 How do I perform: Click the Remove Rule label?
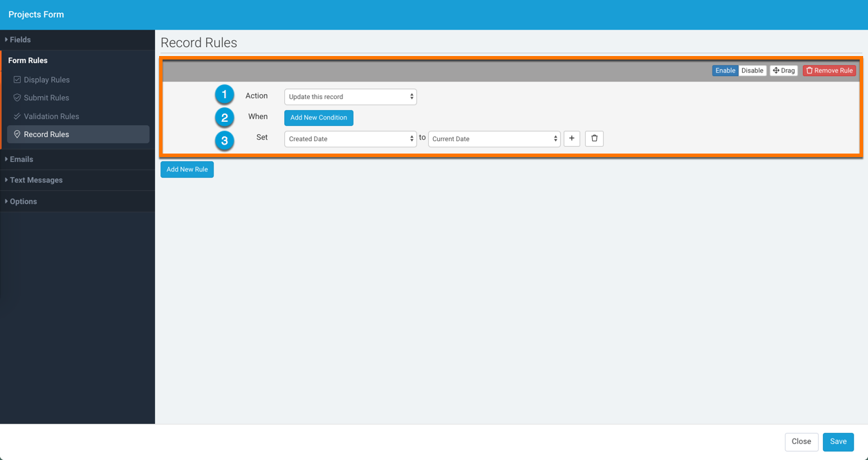click(833, 71)
